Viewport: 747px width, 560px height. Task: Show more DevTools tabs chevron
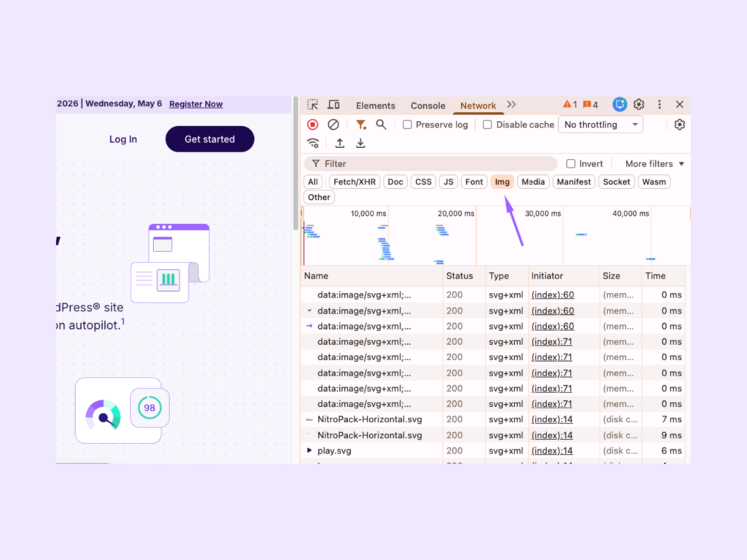click(x=511, y=105)
